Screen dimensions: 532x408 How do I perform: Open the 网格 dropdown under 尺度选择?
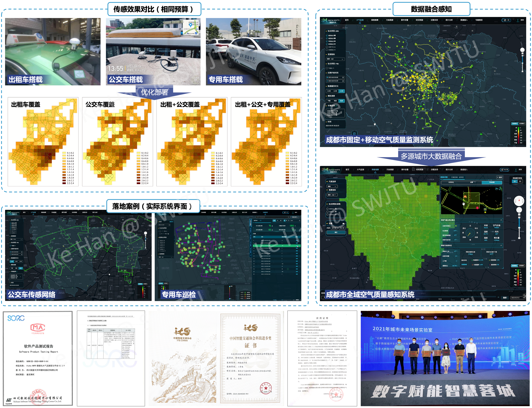332,187
